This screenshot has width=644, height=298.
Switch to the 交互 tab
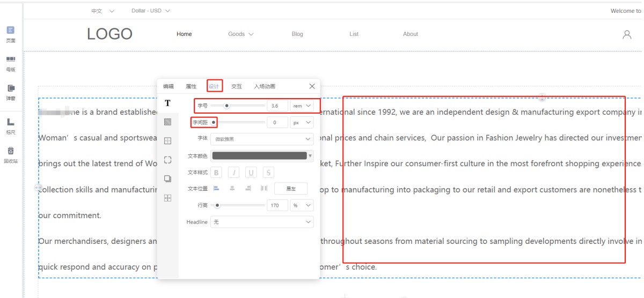236,86
